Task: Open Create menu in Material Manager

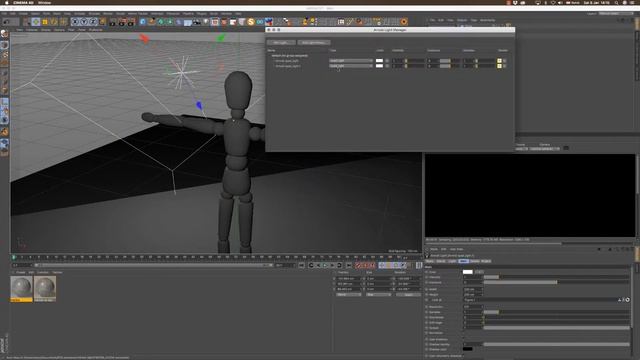Action: (20, 272)
